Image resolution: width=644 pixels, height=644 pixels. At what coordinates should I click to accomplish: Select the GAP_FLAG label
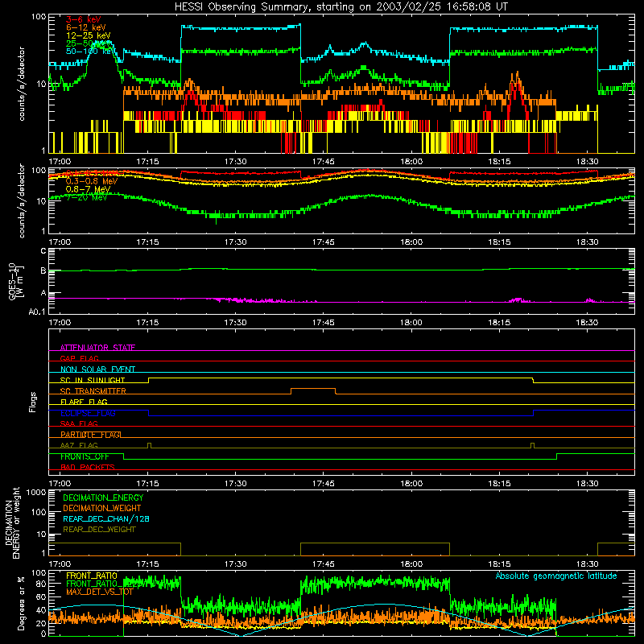click(x=79, y=358)
